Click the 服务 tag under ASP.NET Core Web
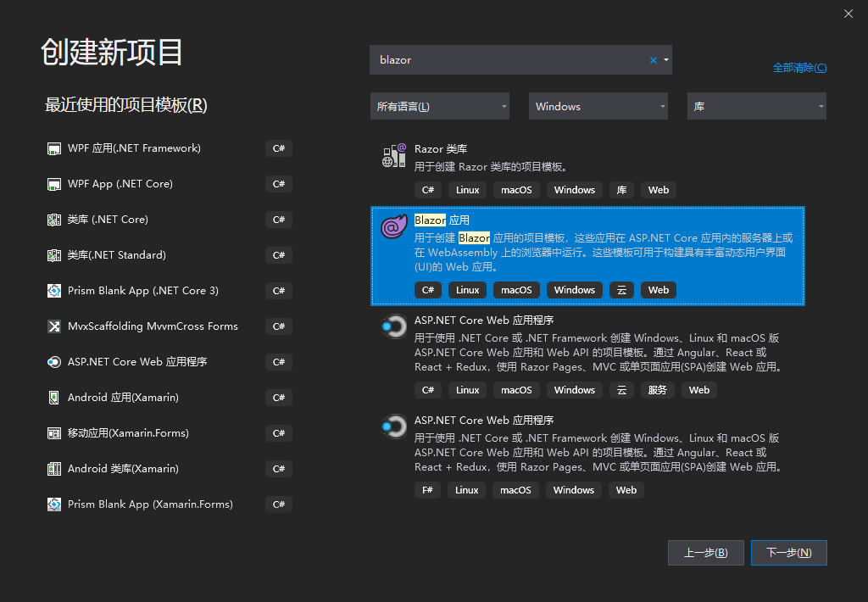Image resolution: width=868 pixels, height=602 pixels. click(x=657, y=390)
